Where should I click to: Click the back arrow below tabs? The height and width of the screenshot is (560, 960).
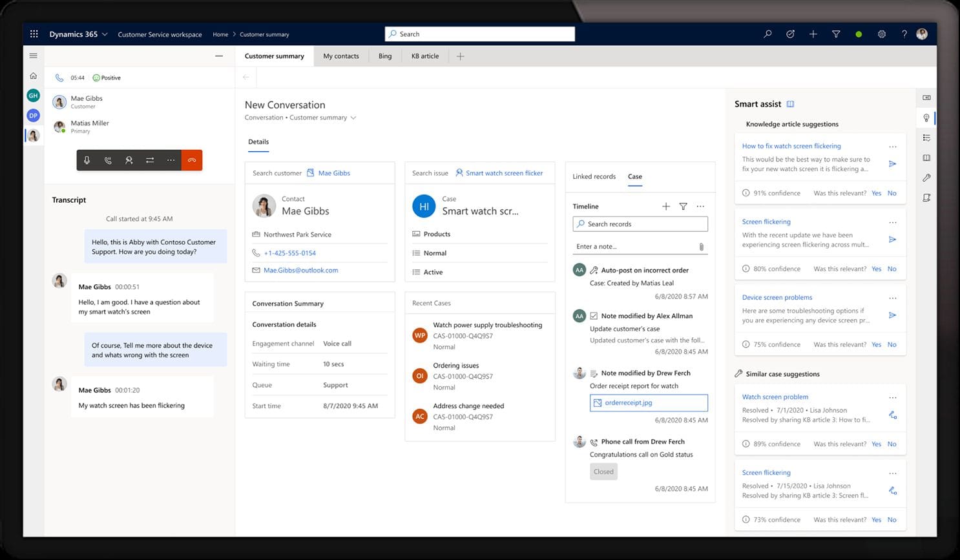(245, 78)
